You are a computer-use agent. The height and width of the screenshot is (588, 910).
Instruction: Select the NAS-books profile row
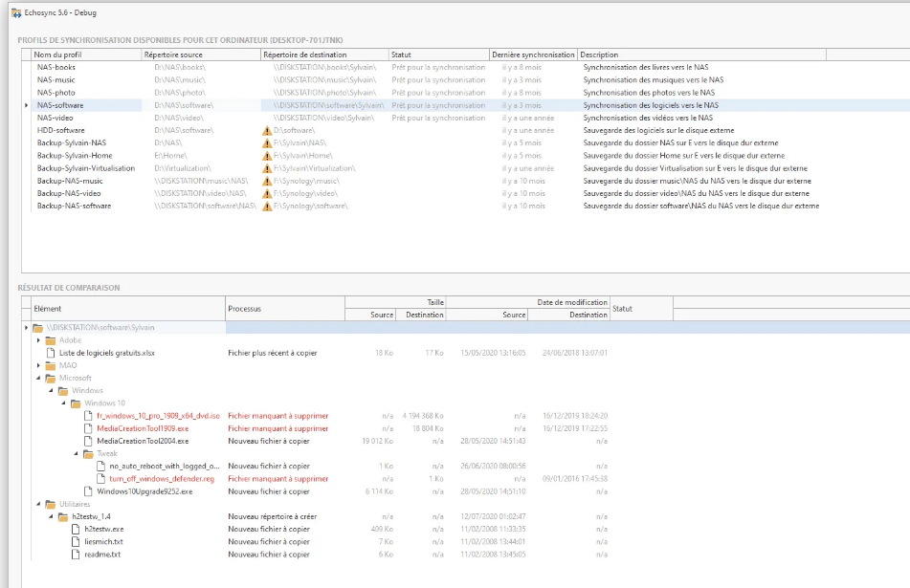(56, 68)
